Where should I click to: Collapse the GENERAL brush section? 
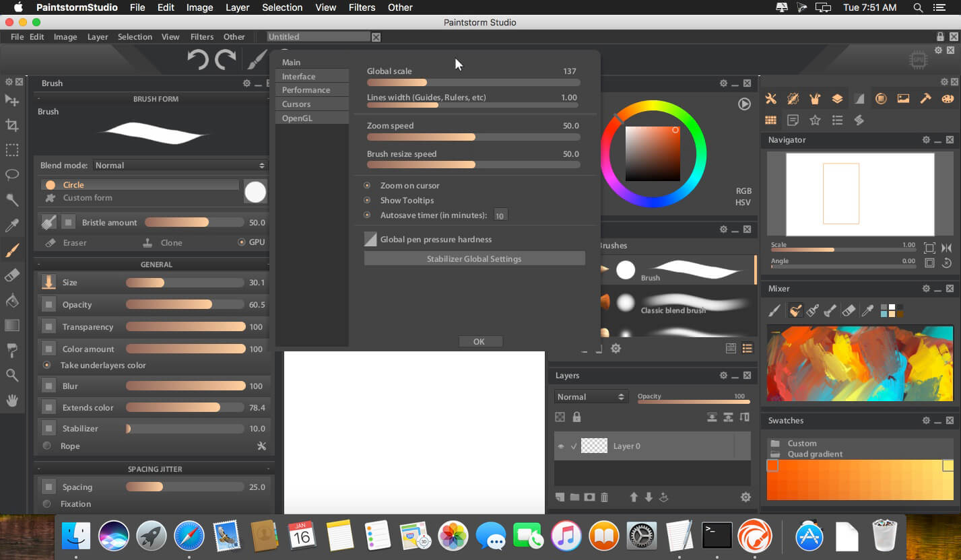pyautogui.click(x=38, y=265)
